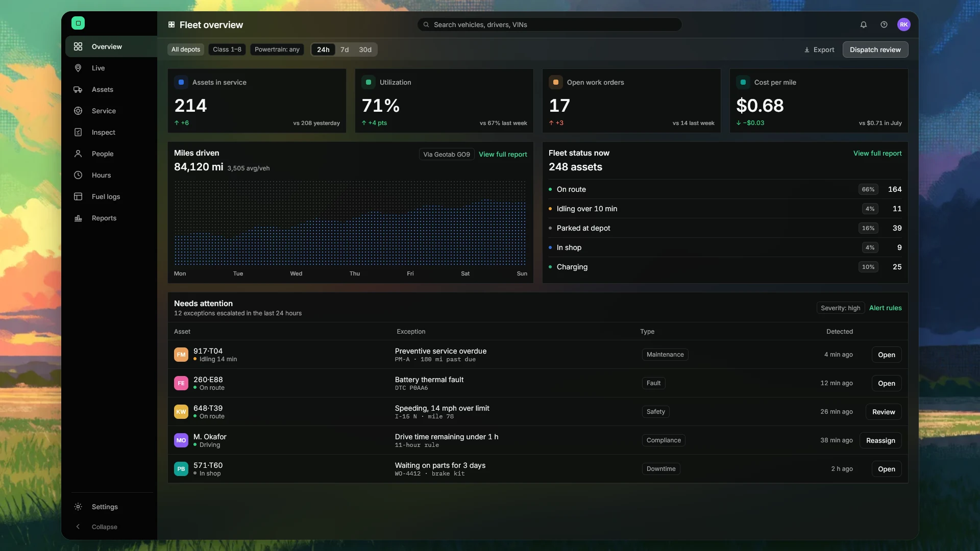Click the Settings gear icon

tap(78, 507)
